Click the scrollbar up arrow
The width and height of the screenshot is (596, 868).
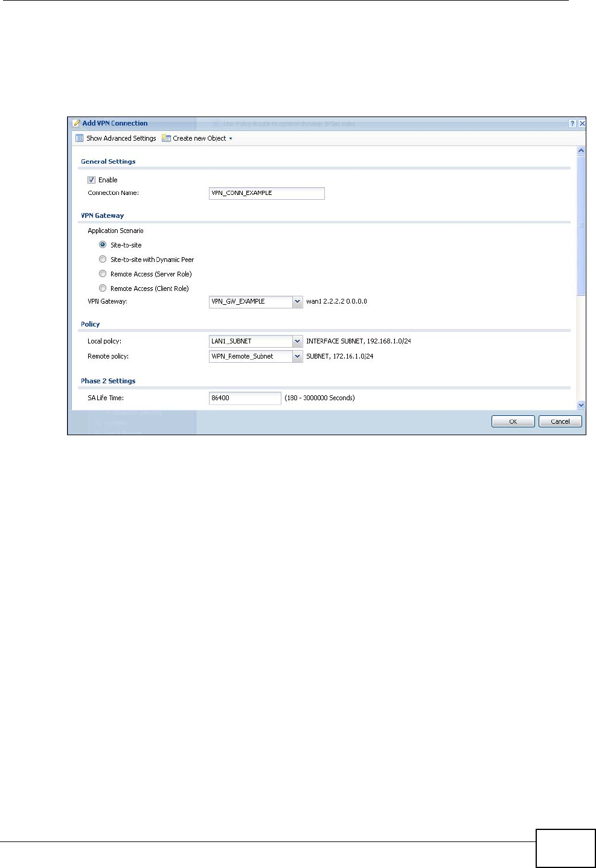click(581, 151)
